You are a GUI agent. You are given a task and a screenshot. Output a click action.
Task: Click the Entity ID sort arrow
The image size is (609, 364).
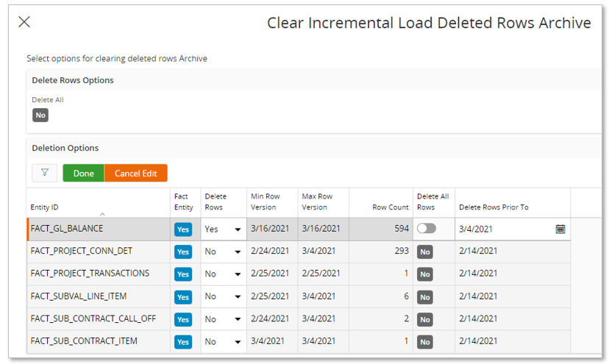coord(102,214)
